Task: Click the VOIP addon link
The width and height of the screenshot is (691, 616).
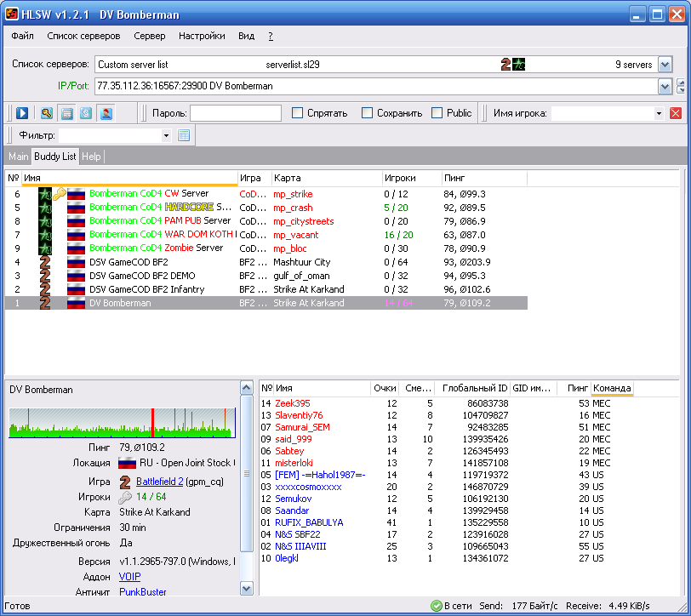Action: (129, 576)
